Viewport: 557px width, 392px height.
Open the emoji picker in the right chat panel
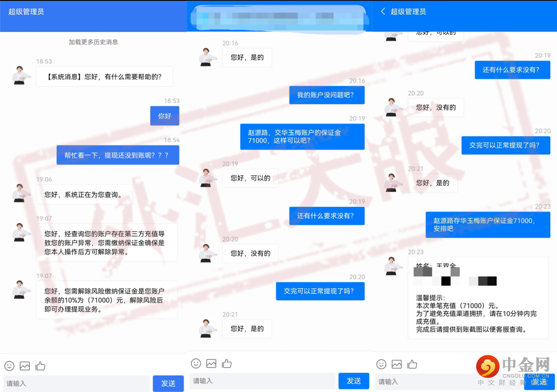click(381, 364)
